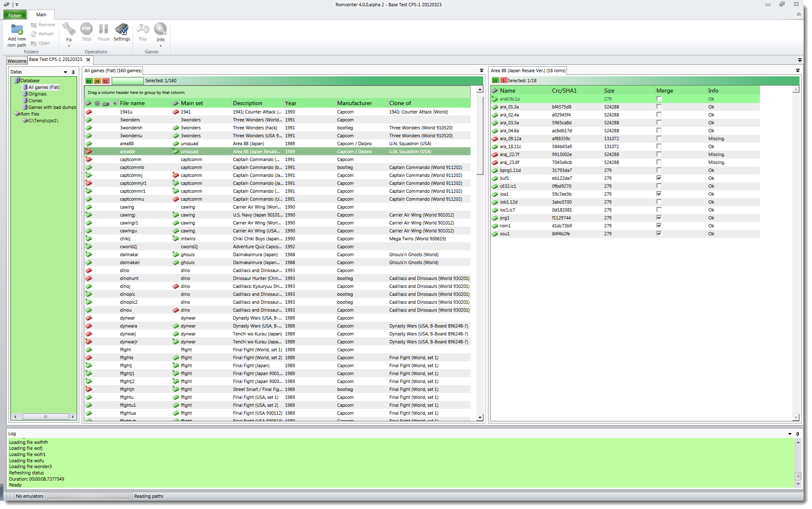
Task: Toggle Merge checkbox for prg1
Action: click(x=659, y=218)
